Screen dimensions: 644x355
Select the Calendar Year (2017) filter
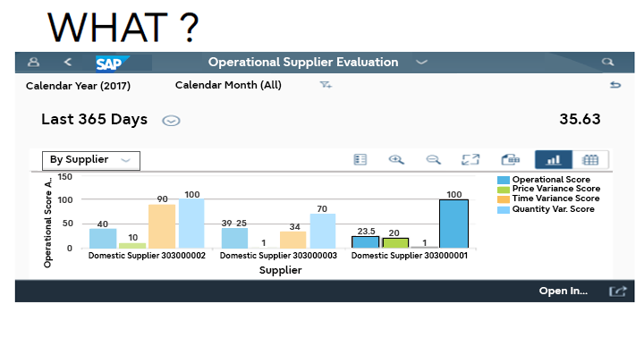click(78, 86)
